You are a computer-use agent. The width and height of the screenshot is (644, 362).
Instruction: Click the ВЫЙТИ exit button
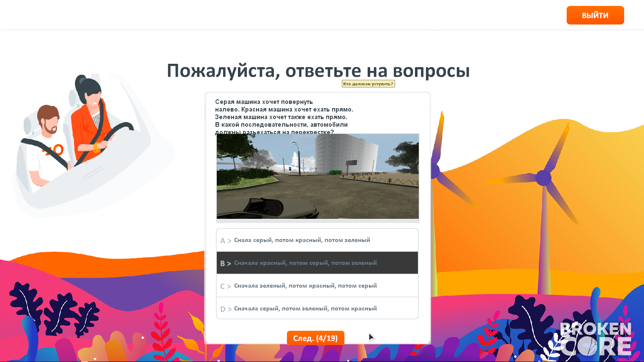click(x=595, y=15)
